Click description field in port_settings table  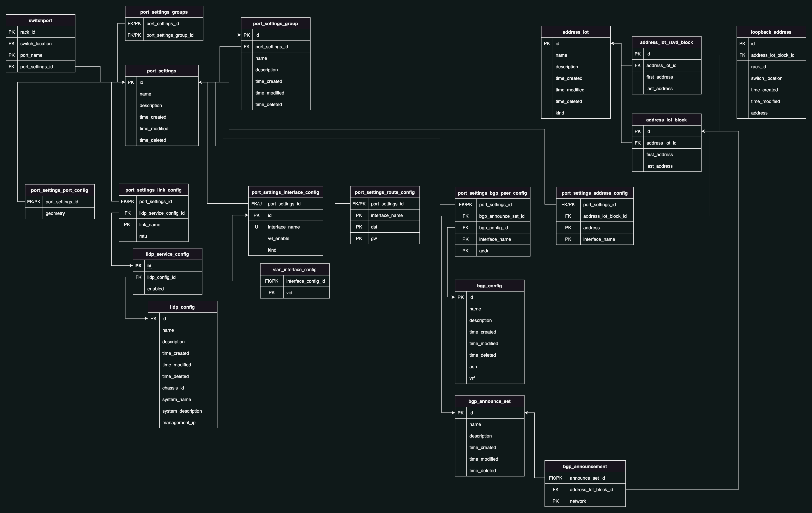point(162,105)
